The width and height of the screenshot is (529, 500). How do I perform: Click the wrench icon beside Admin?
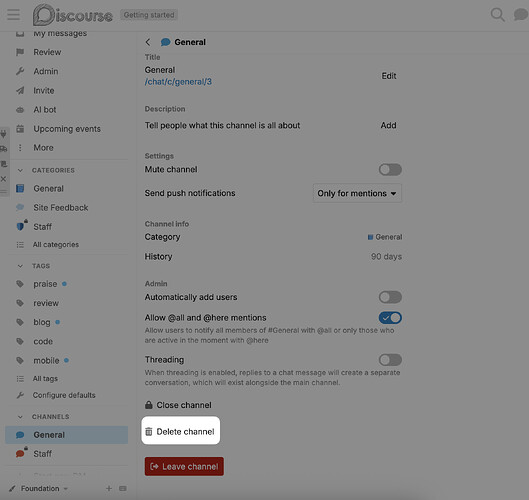tap(20, 71)
